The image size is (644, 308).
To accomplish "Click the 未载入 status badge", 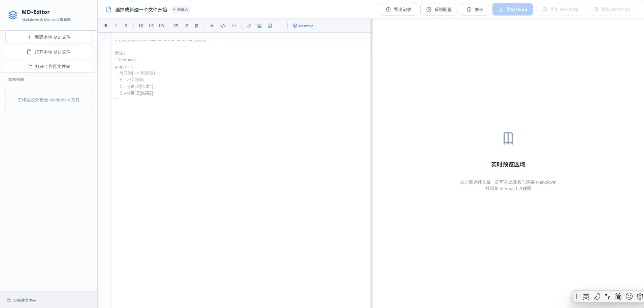I will point(181,9).
